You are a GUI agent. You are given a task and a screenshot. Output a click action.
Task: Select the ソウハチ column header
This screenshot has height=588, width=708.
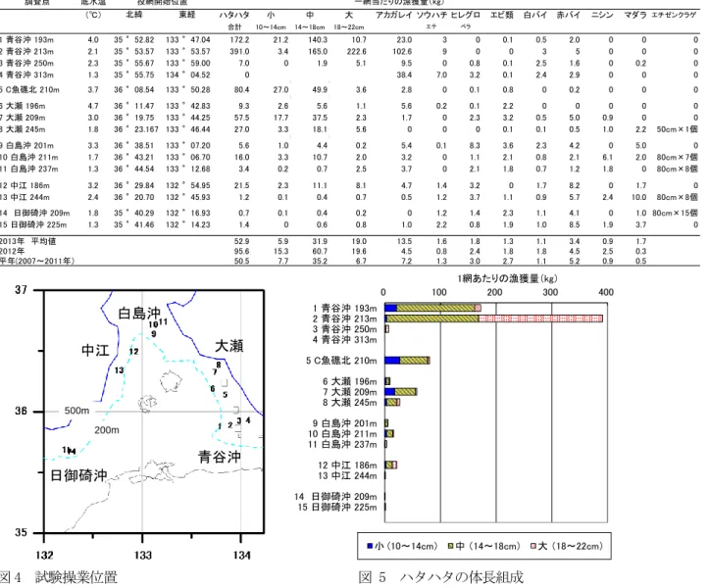click(431, 15)
